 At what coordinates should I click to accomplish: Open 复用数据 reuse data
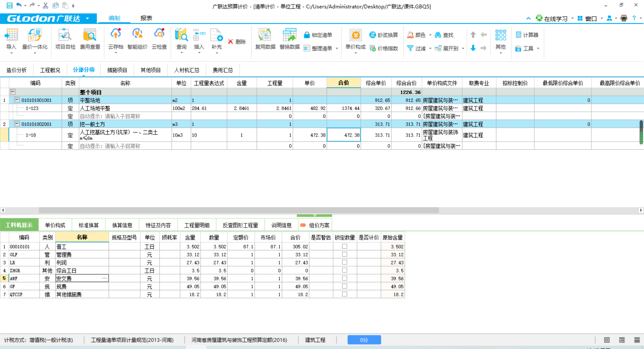point(265,40)
